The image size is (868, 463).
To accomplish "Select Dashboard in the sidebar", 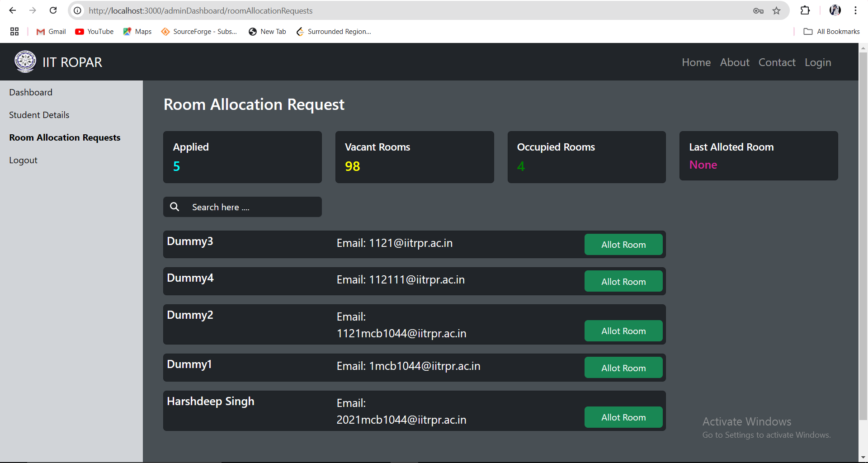I will click(x=31, y=92).
